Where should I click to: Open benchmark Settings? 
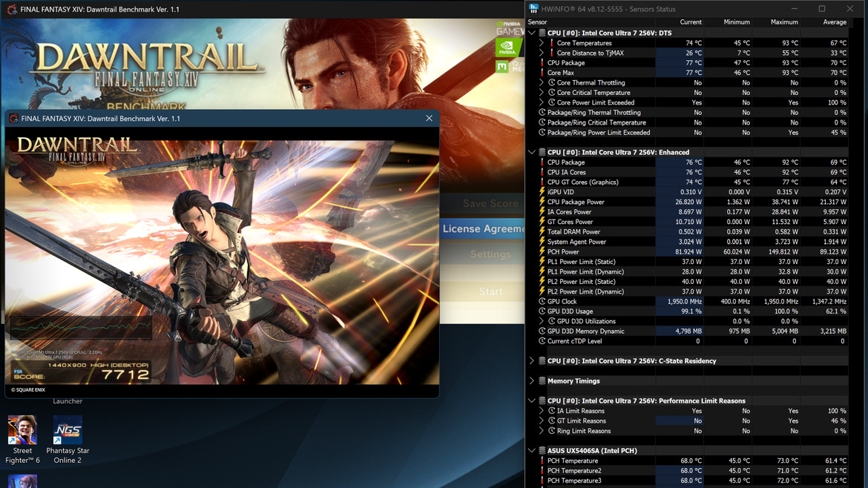coord(490,254)
